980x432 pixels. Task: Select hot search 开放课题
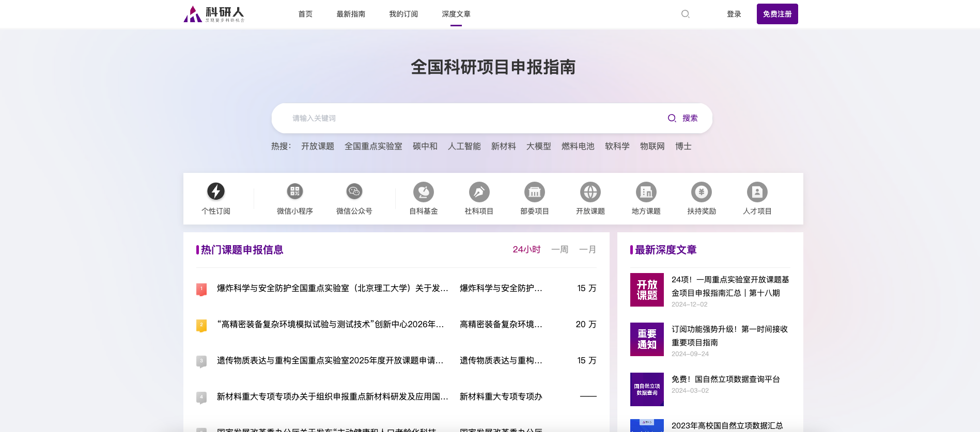point(318,146)
